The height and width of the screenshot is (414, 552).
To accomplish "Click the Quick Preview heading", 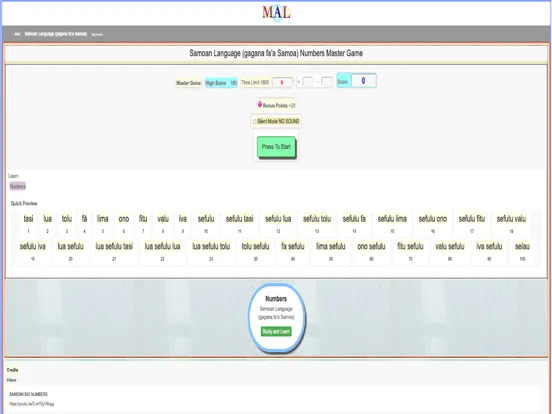I will point(24,203).
